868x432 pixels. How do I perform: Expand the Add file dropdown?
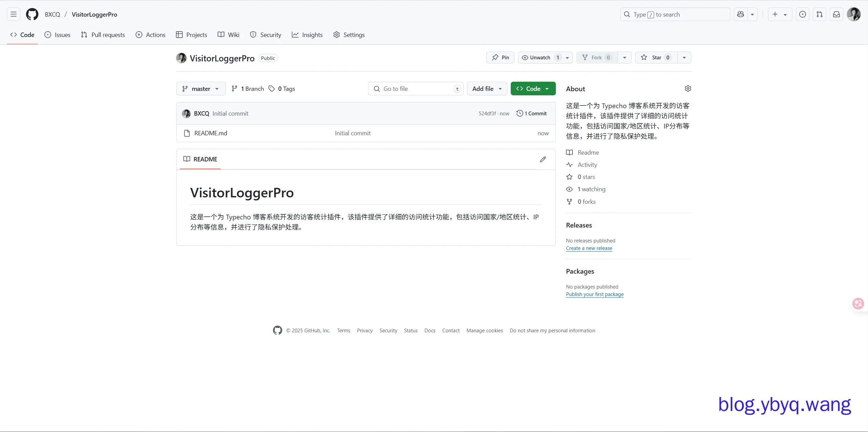coord(487,89)
